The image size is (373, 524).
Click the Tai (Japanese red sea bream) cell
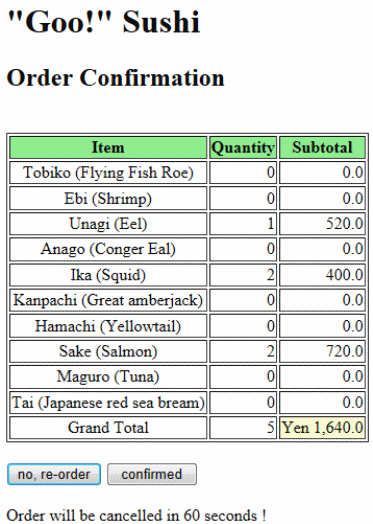[108, 402]
